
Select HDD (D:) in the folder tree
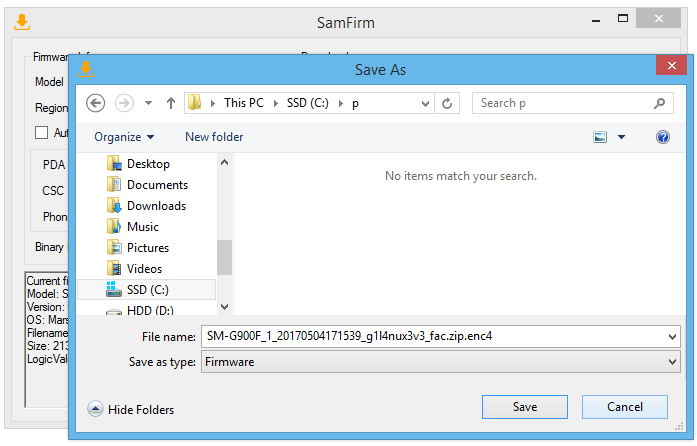[x=150, y=310]
